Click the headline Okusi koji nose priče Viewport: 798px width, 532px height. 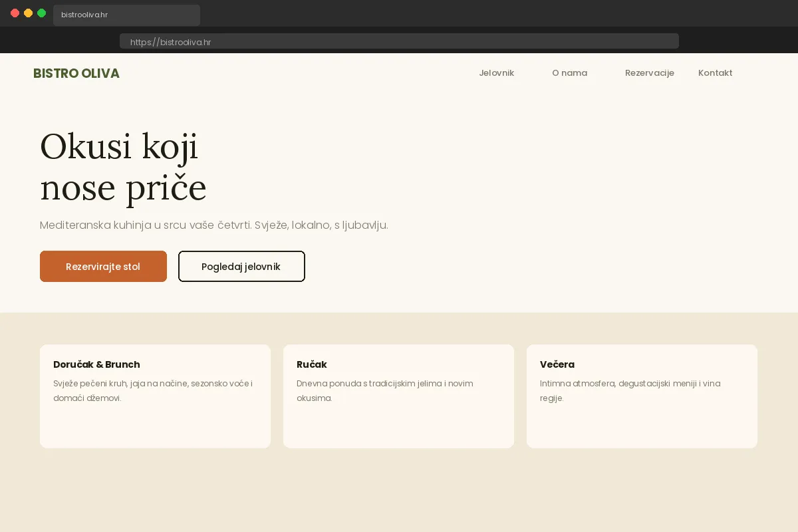click(x=123, y=166)
